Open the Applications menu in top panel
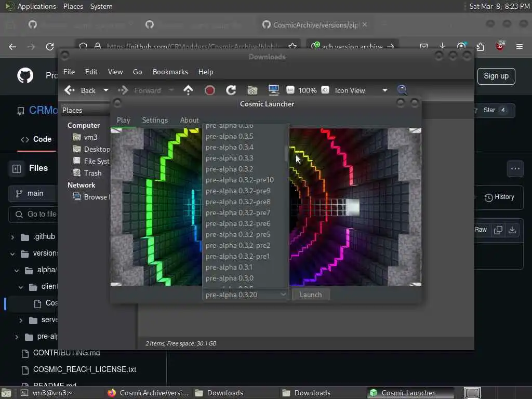Viewport: 532px width, 399px height. 31,6
